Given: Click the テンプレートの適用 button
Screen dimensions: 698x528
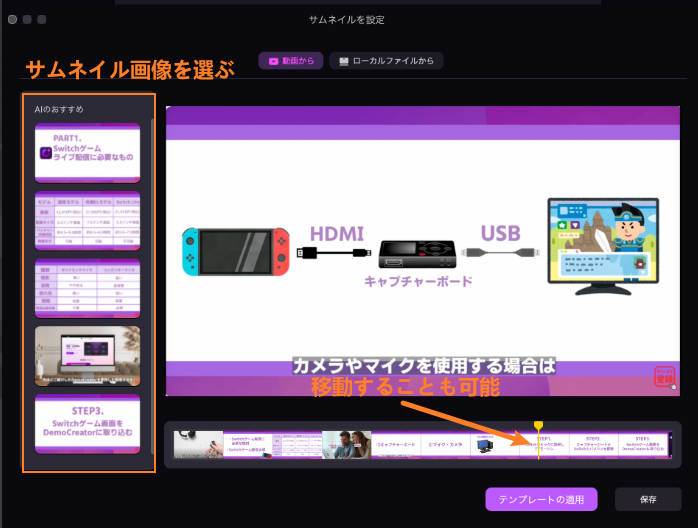Looking at the screenshot, I should coord(541,500).
